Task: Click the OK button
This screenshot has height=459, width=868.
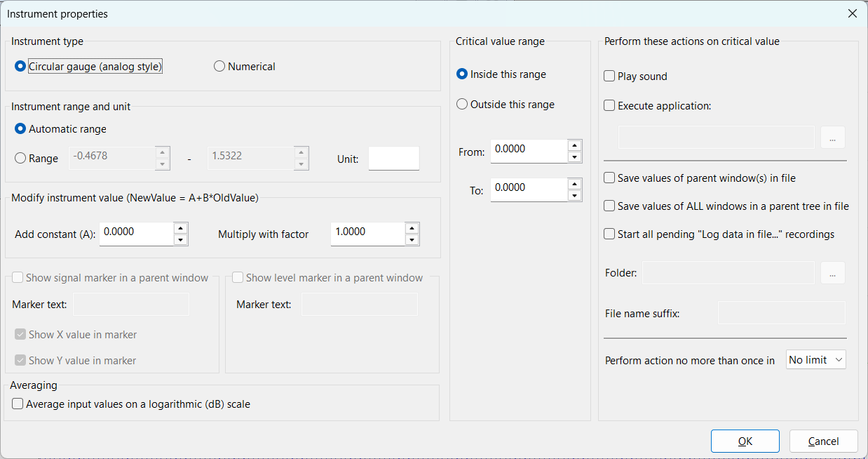Action: (x=745, y=441)
